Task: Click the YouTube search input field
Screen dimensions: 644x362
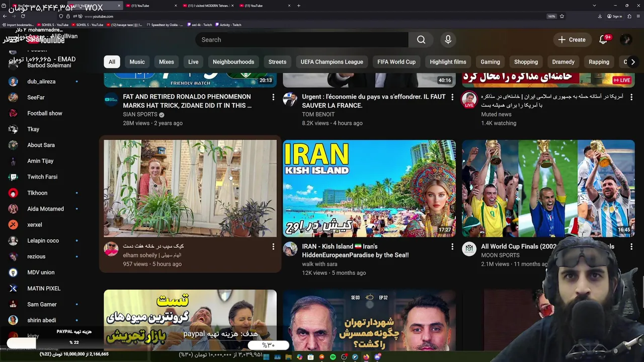Action: (302, 40)
